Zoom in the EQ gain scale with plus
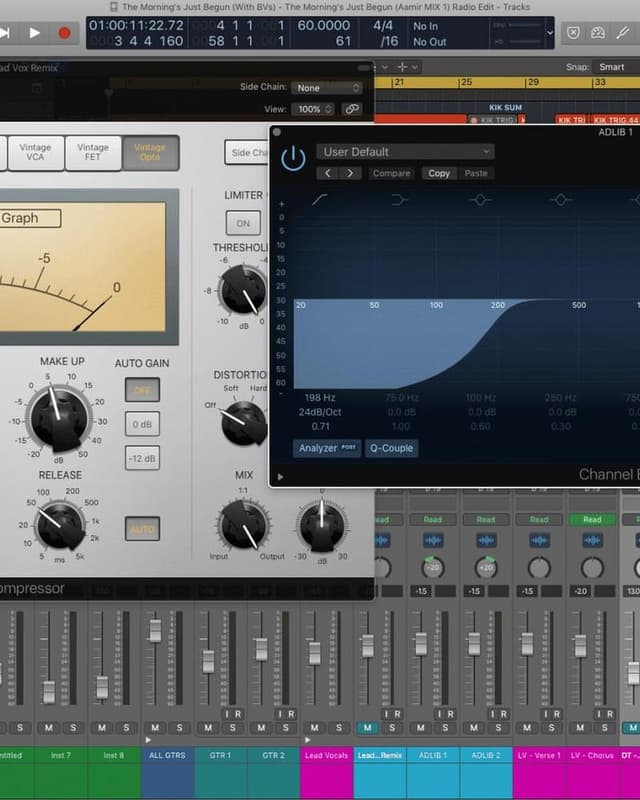This screenshot has width=640, height=800. point(281,204)
